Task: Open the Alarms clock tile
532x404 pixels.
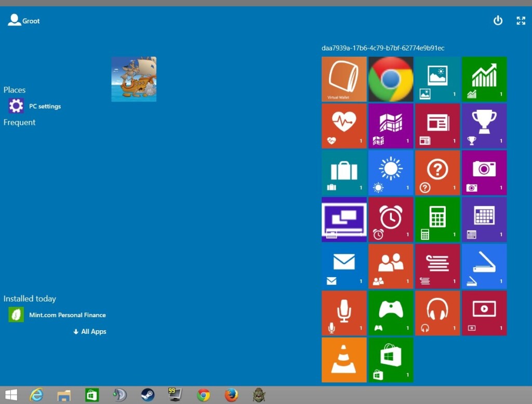Action: [x=391, y=219]
